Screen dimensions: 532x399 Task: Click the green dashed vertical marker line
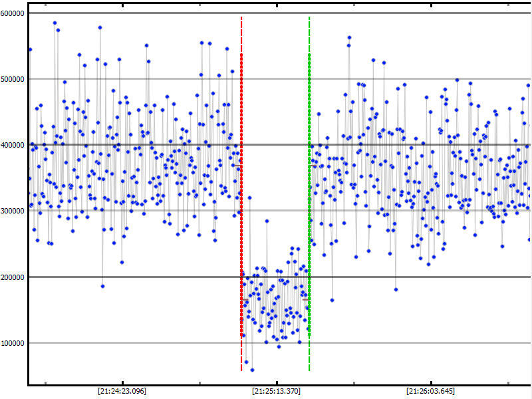[309, 199]
